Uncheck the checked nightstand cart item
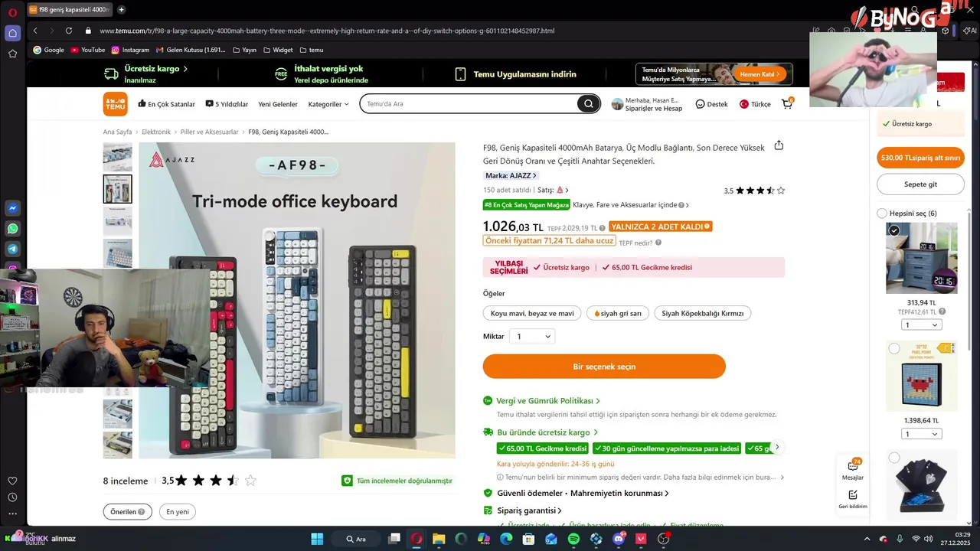The width and height of the screenshot is (980, 551). [x=893, y=230]
